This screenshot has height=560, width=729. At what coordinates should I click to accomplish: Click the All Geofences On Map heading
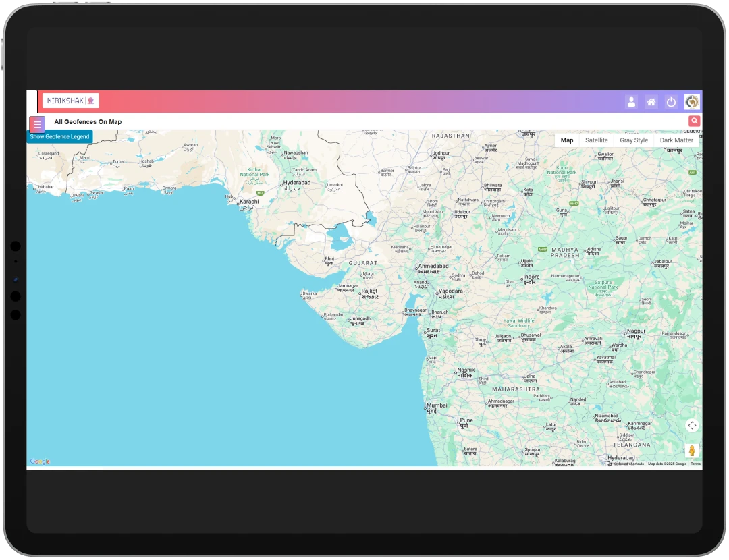point(88,121)
